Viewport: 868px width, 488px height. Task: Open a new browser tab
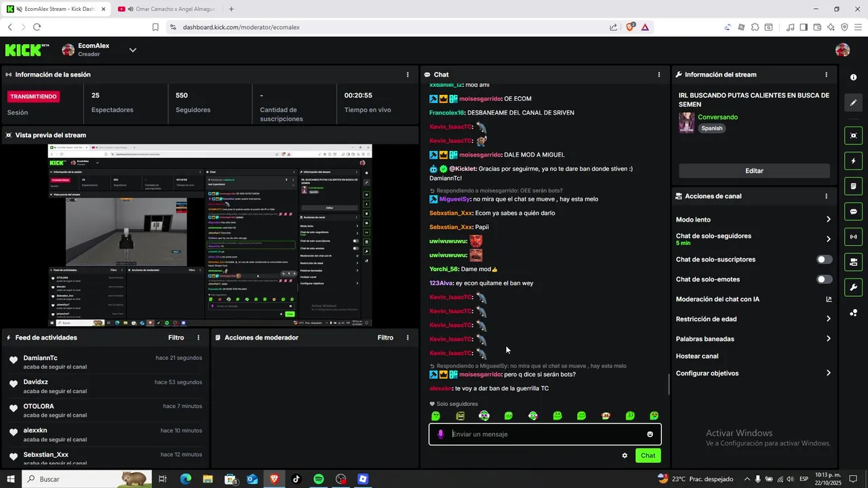pos(231,9)
